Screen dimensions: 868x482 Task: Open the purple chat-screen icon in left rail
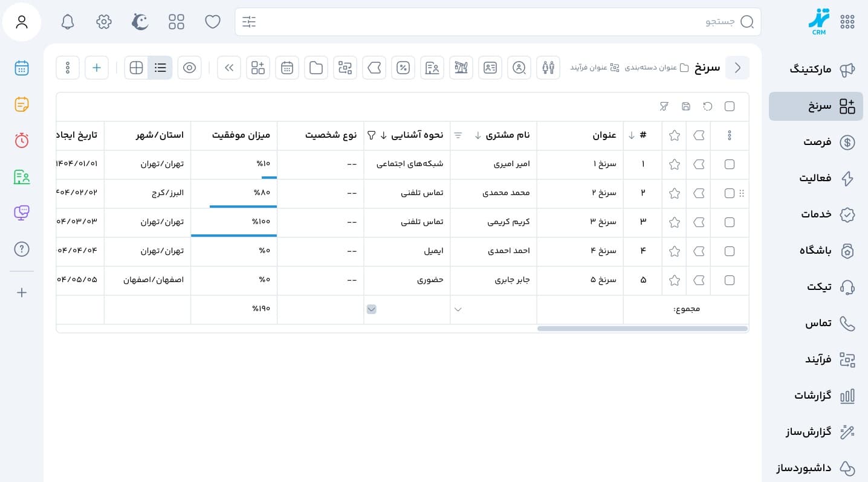pos(22,213)
